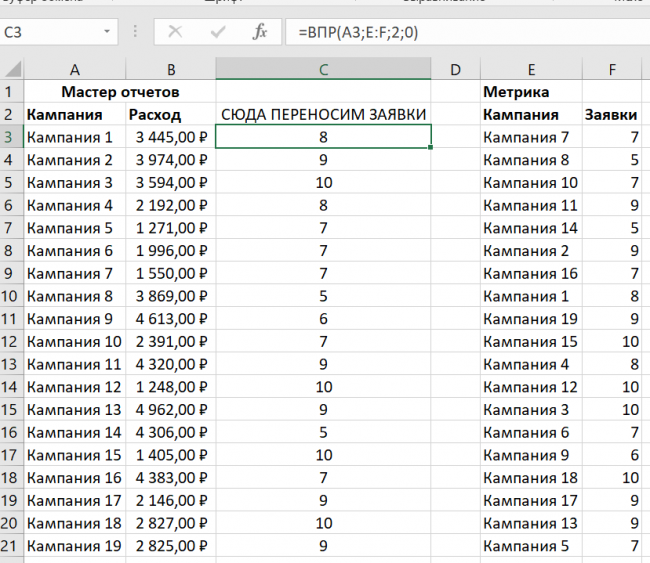This screenshot has width=650, height=563.
Task: Open Insert Function fx dialog
Action: (x=259, y=32)
